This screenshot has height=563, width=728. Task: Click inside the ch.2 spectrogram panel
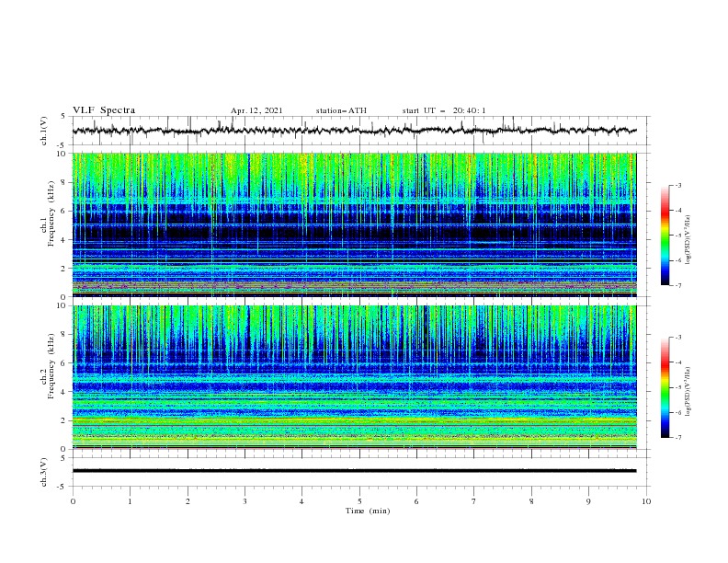354,377
